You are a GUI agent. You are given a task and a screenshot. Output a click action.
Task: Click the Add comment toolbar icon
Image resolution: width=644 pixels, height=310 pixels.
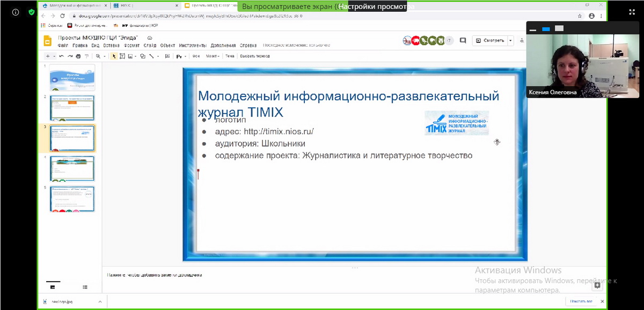(167, 56)
